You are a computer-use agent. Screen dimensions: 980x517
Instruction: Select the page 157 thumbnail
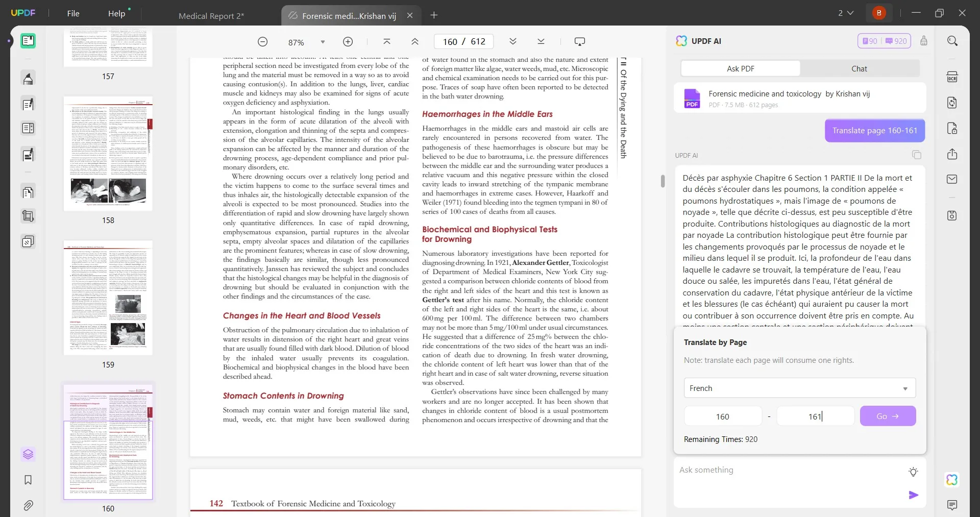(x=108, y=47)
